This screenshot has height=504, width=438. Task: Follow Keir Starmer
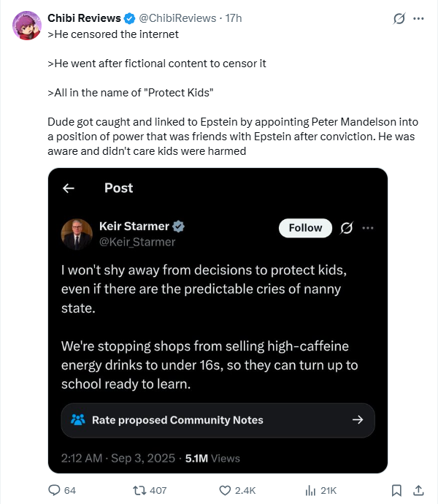click(305, 228)
